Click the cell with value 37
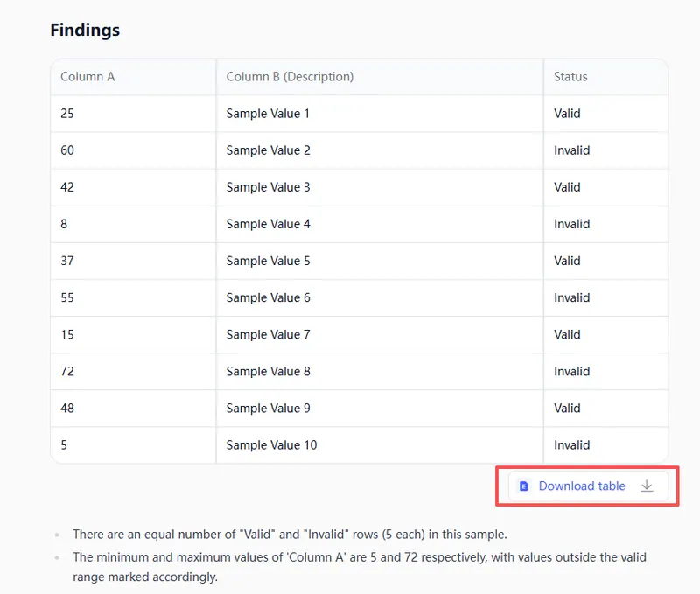 [x=67, y=261]
